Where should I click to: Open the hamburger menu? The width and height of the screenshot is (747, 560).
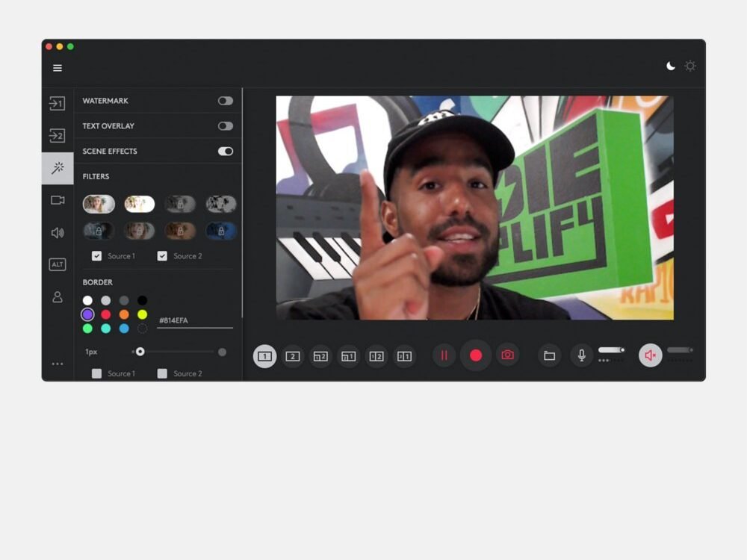(x=58, y=68)
